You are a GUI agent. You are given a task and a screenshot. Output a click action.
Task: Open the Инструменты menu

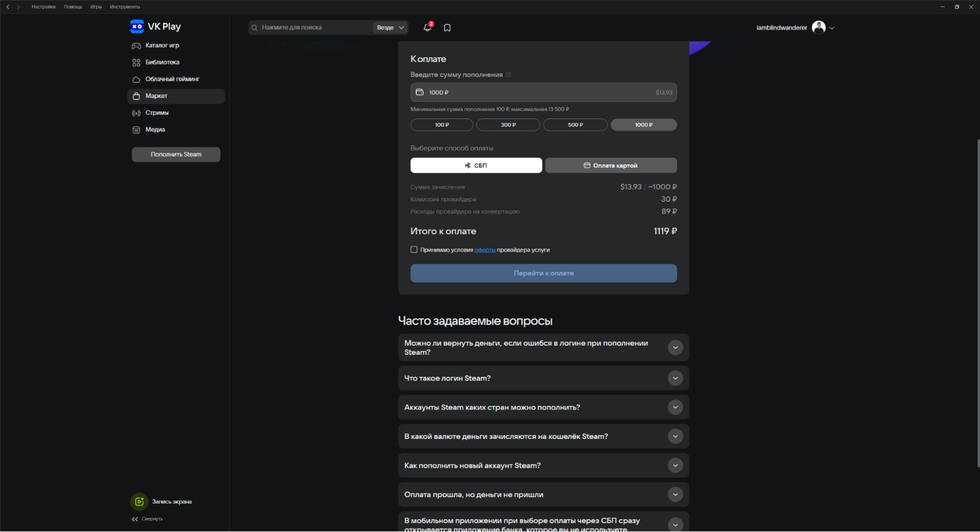(125, 7)
